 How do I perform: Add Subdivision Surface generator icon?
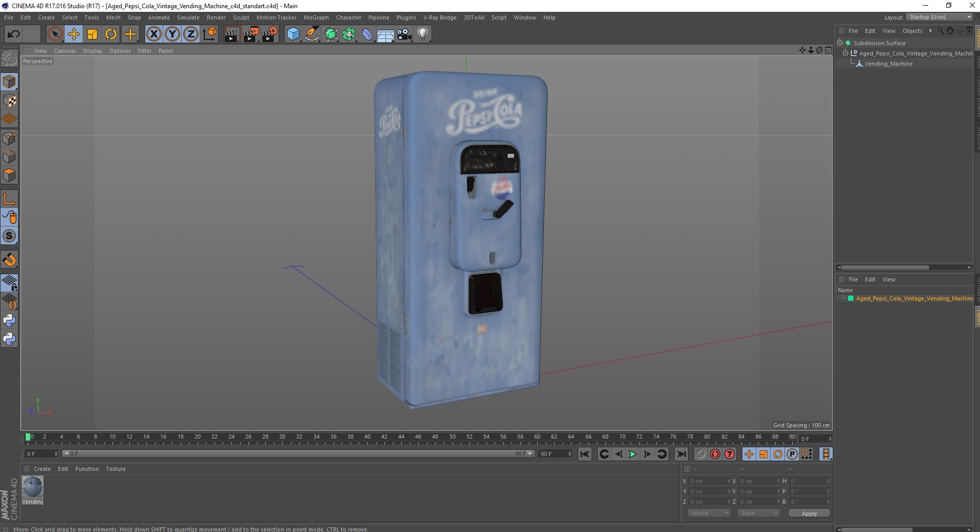[x=330, y=34]
